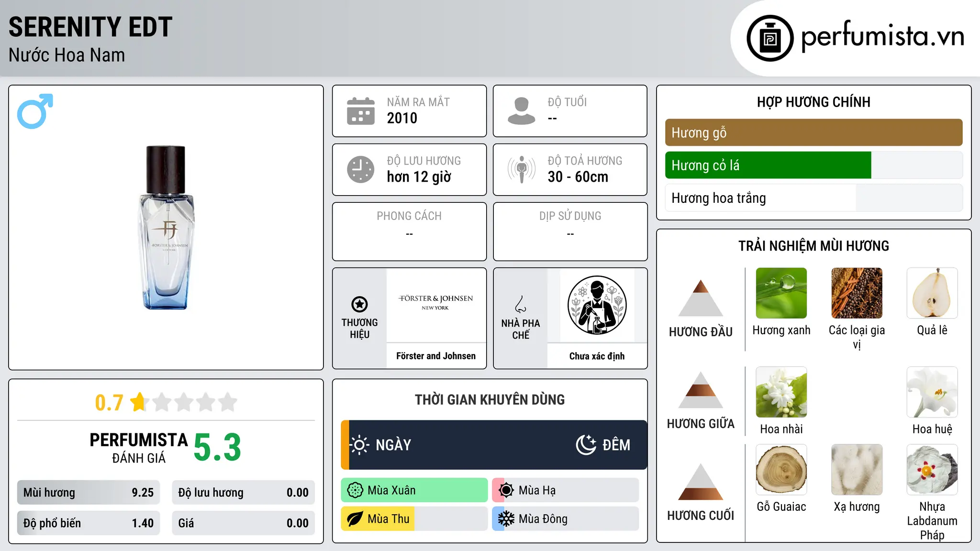This screenshot has width=980, height=551.
Task: Click the Độ phổ biến 1.40 score row
Action: 89,523
